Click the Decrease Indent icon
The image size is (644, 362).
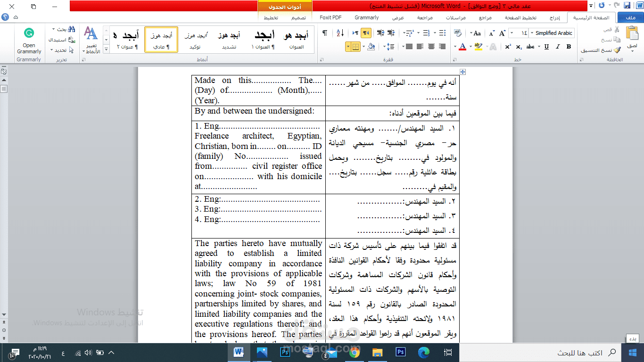[x=391, y=33]
